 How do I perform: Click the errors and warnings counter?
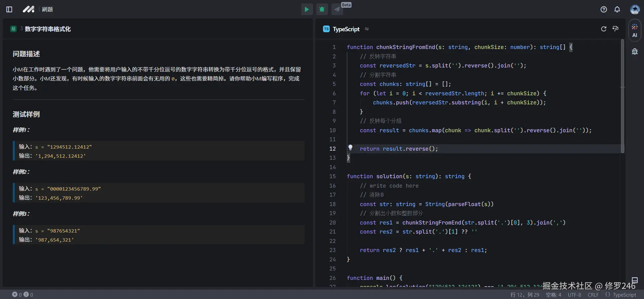[x=23, y=295]
